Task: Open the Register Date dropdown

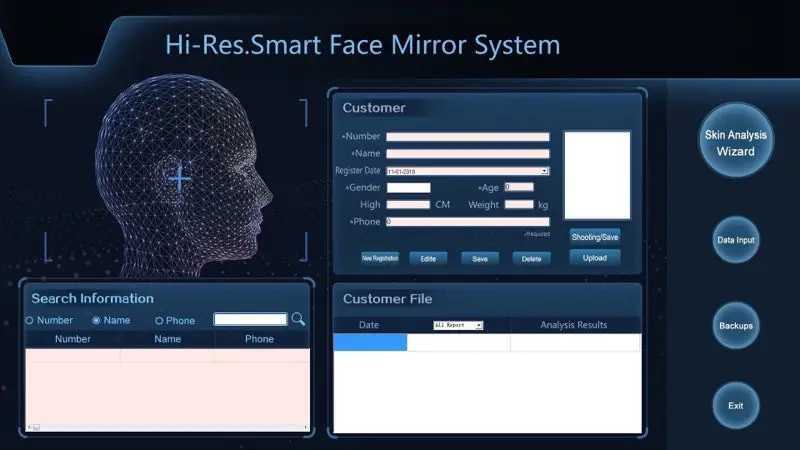Action: [544, 171]
